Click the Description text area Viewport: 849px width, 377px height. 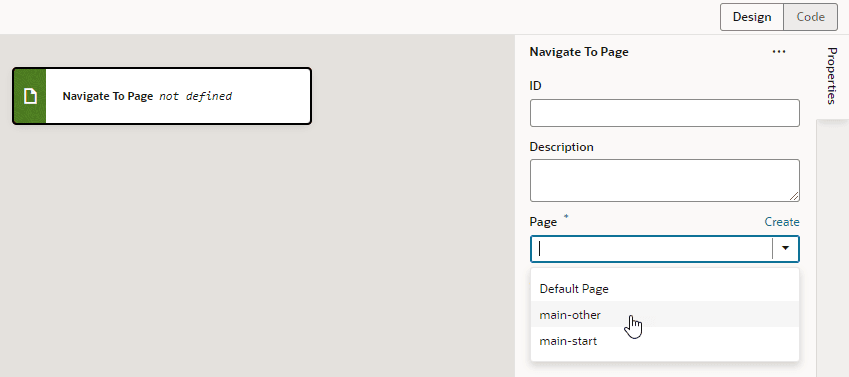tap(664, 180)
